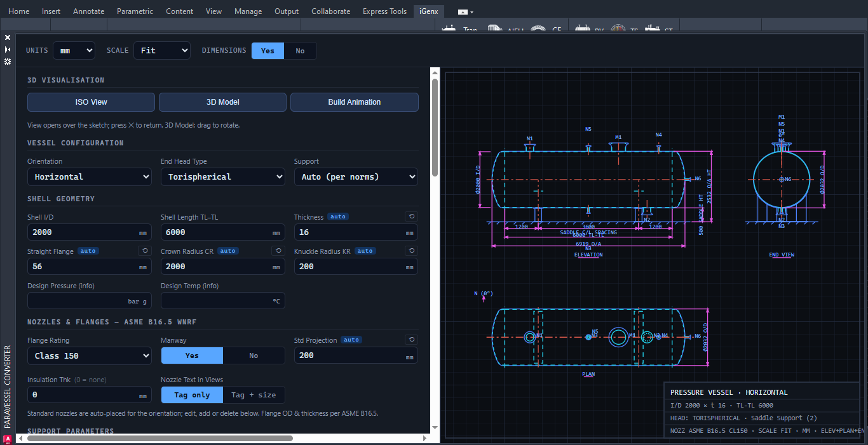
Task: Toggle auto-hide for the ParaVessel palette
Action: [8, 50]
